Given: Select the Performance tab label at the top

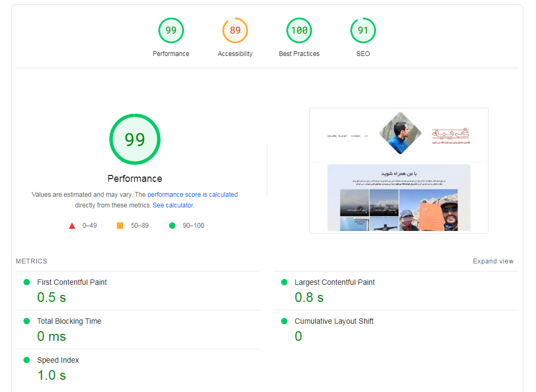Looking at the screenshot, I should 171,53.
